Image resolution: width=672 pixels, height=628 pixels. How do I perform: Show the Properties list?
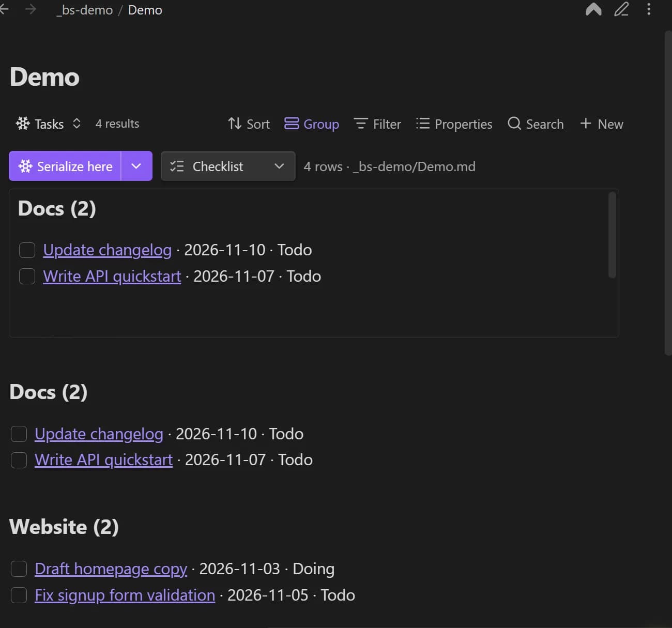coord(454,124)
